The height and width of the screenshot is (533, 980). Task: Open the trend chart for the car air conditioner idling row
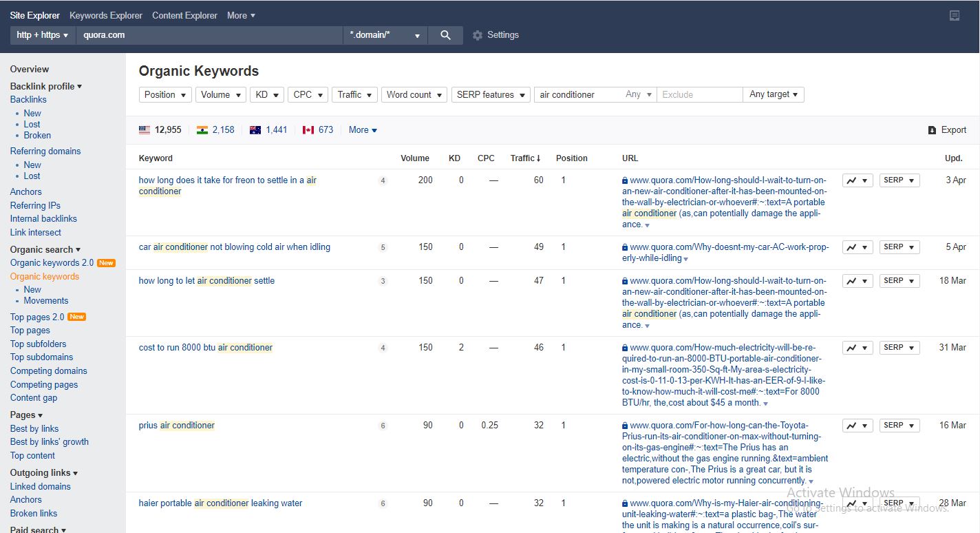pos(857,247)
